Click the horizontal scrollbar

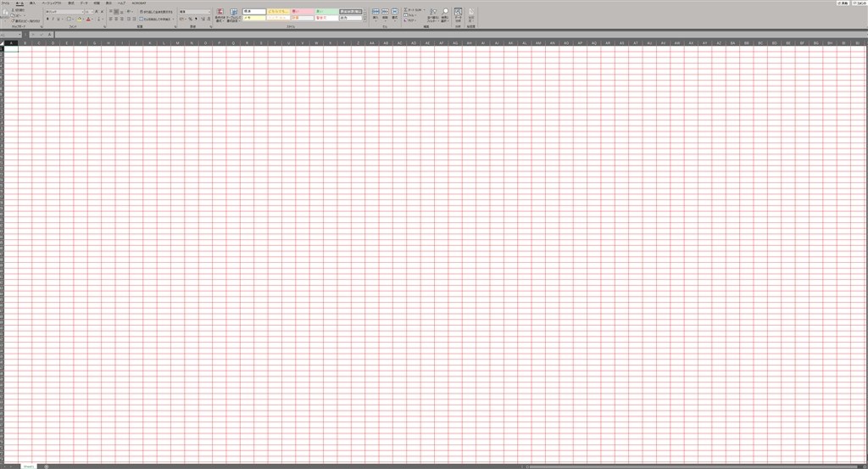pos(693,466)
